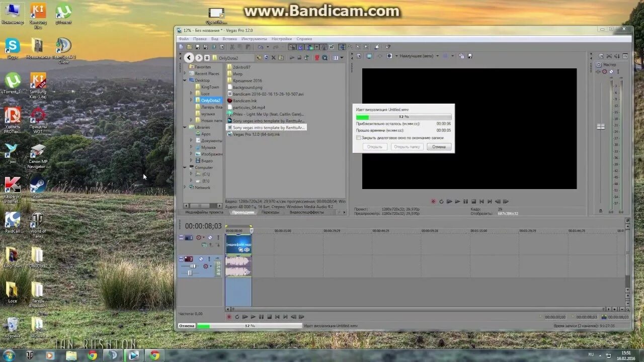
Task: Click Отмена button in bottom status bar
Action: point(187,326)
